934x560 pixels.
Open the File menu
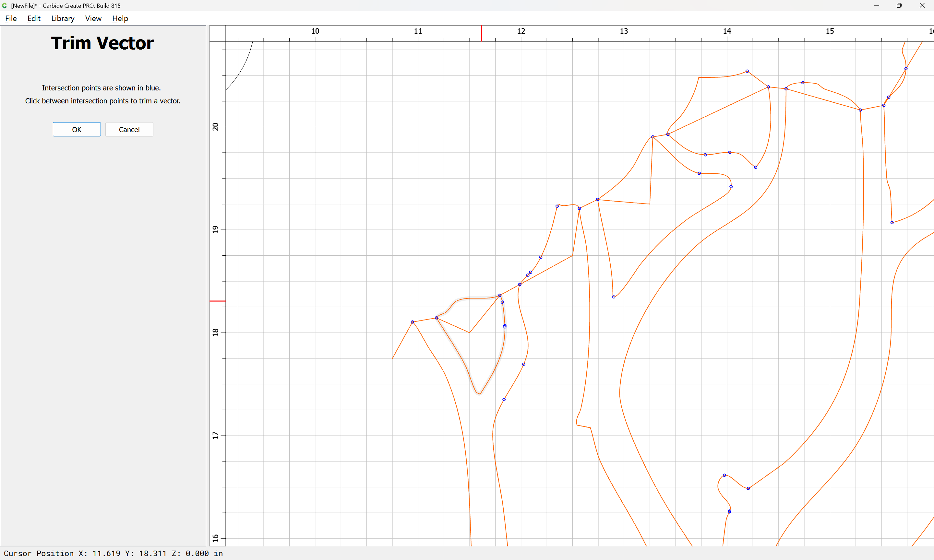click(11, 18)
